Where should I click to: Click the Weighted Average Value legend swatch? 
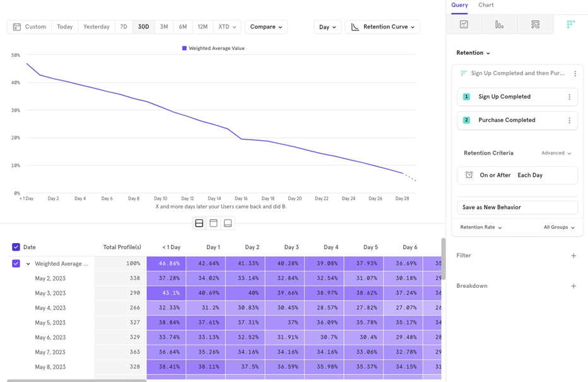pyautogui.click(x=184, y=48)
